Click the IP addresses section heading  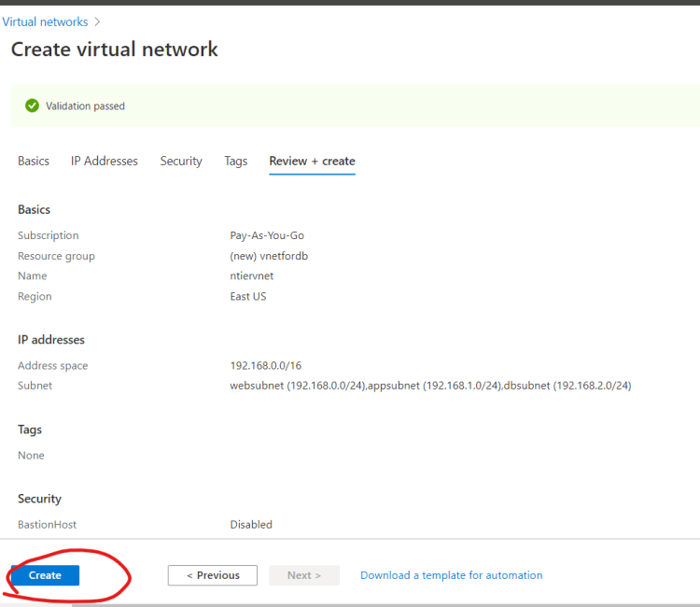pyautogui.click(x=51, y=340)
